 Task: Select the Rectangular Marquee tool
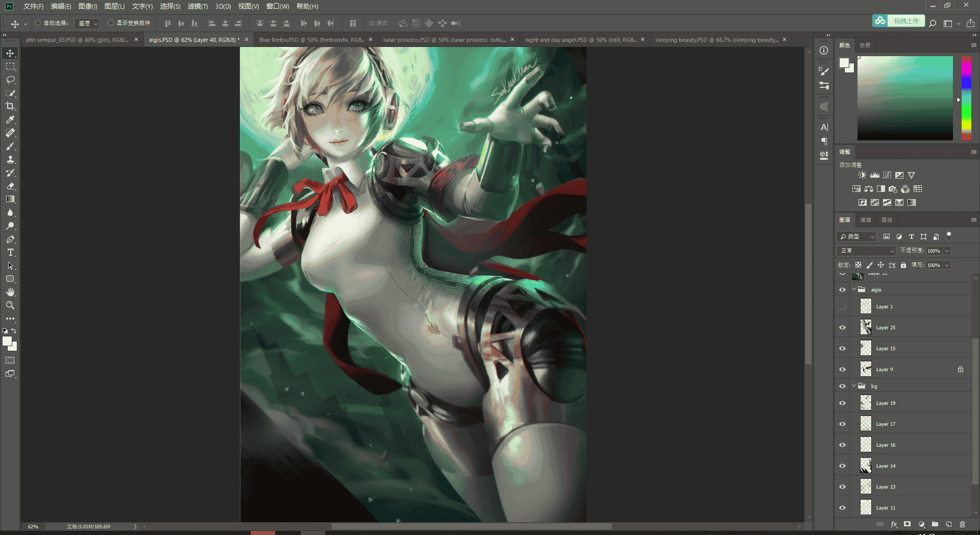(x=10, y=67)
